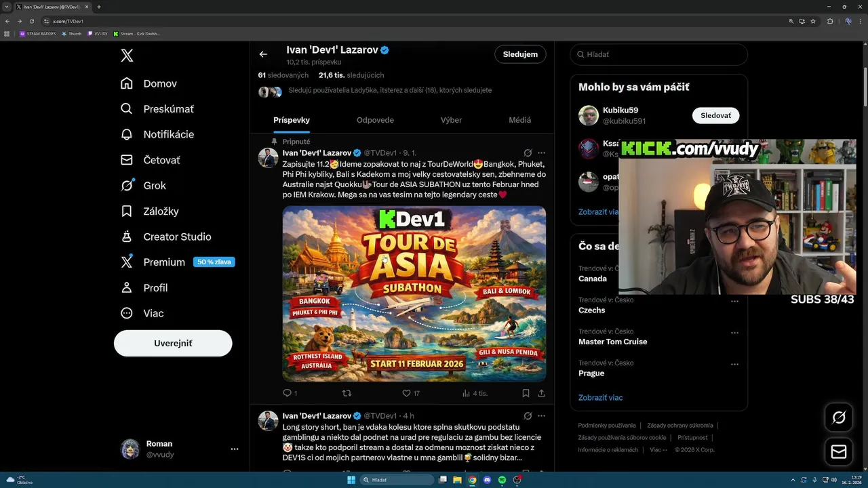Open the Zásady ochrany súkromia link
This screenshot has height=488, width=868.
pyautogui.click(x=680, y=426)
